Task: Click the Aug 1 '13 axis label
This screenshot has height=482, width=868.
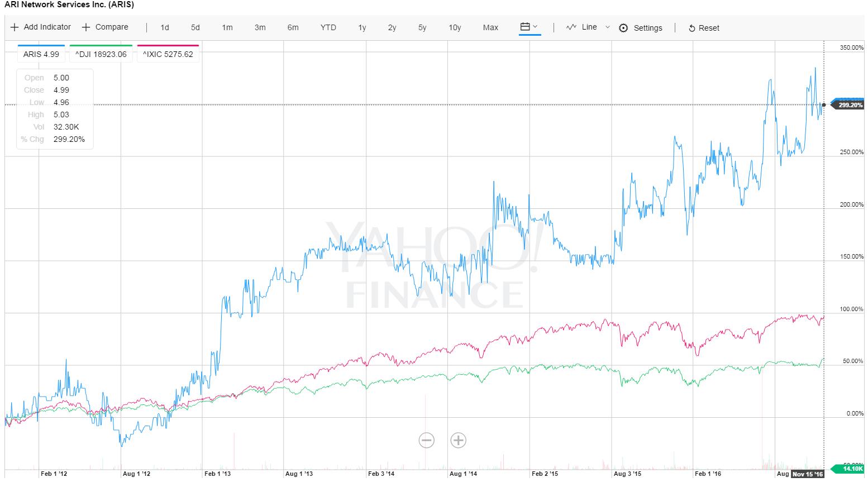Action: coord(300,474)
